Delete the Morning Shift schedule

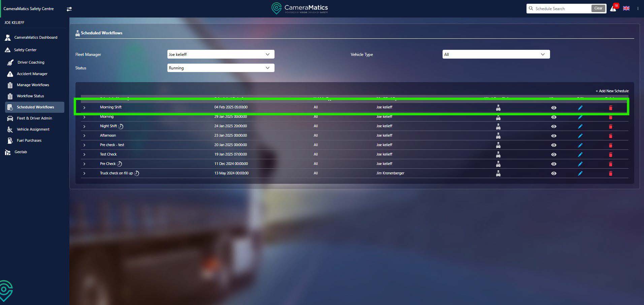click(x=610, y=108)
